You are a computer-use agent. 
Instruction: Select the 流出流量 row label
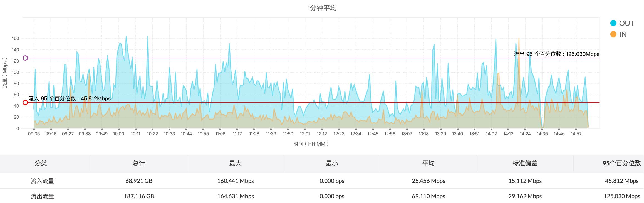click(x=42, y=196)
